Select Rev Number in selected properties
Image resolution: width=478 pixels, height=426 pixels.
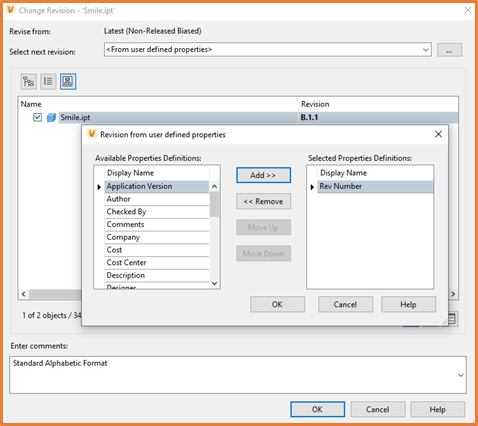(375, 186)
